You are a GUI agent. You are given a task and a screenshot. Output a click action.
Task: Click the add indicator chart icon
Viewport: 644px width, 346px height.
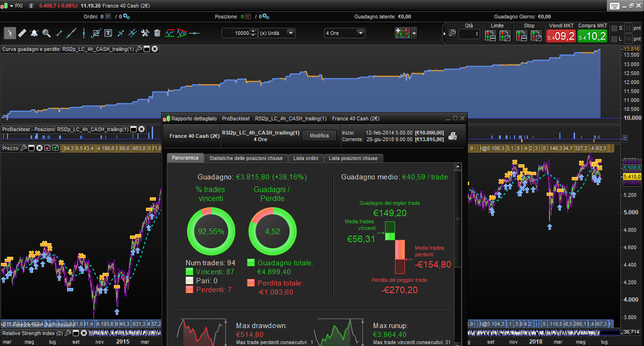pyautogui.click(x=403, y=33)
